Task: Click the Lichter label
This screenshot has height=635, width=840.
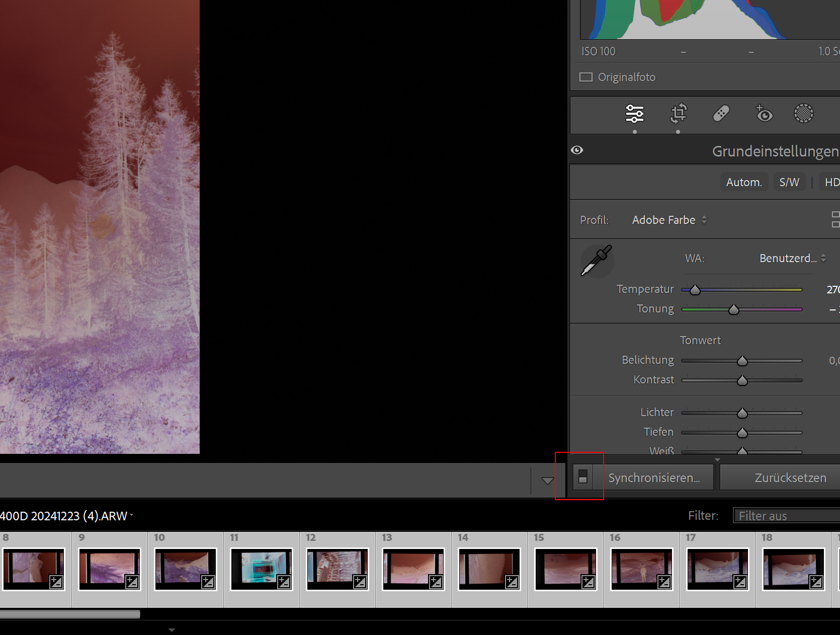Action: pos(657,412)
